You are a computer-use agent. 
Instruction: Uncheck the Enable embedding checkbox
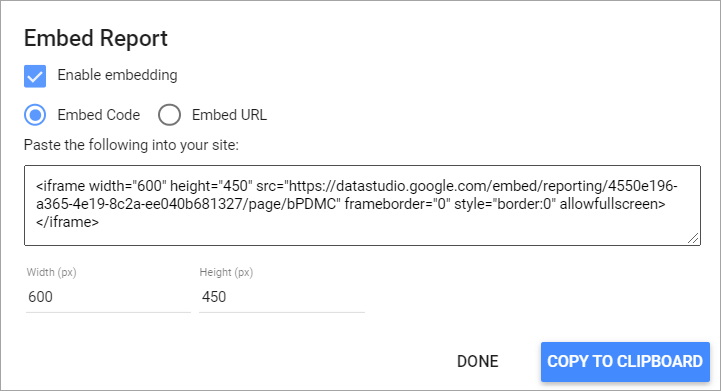(x=35, y=76)
